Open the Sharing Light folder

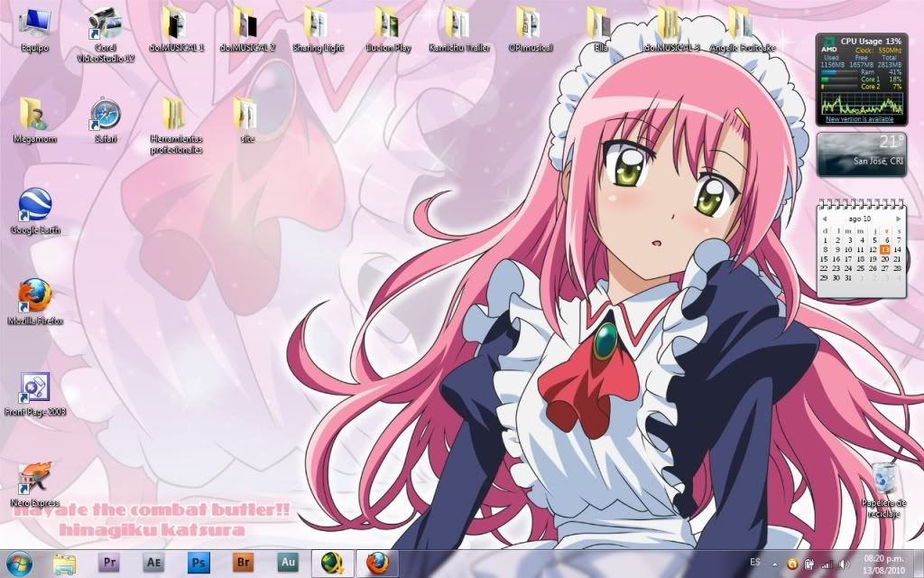(318, 30)
